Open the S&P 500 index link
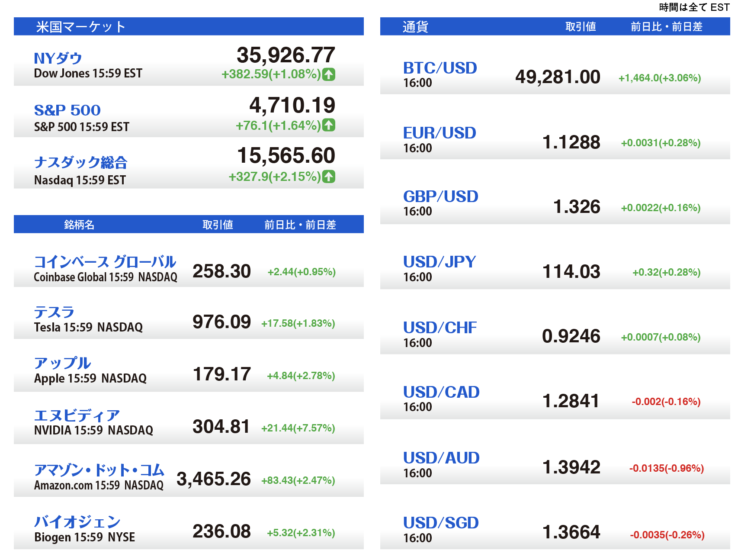Image resolution: width=738 pixels, height=560 pixels. pos(67,110)
